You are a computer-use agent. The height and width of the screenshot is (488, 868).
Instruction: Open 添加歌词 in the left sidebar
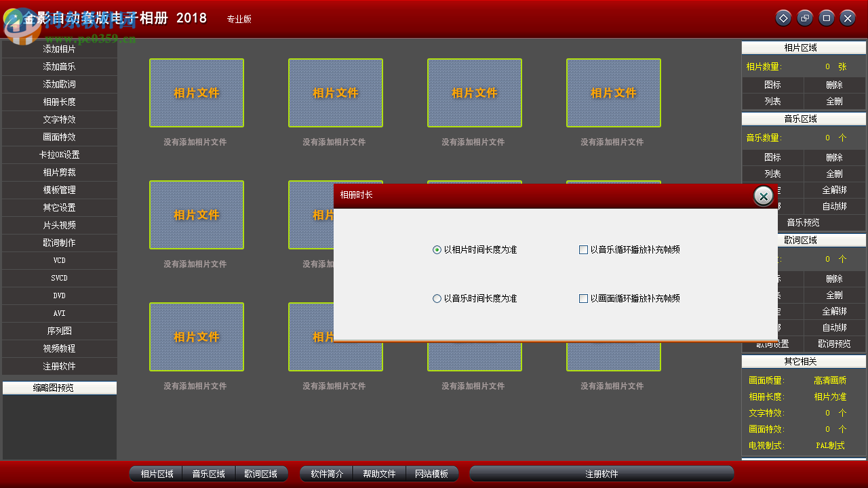[x=60, y=84]
